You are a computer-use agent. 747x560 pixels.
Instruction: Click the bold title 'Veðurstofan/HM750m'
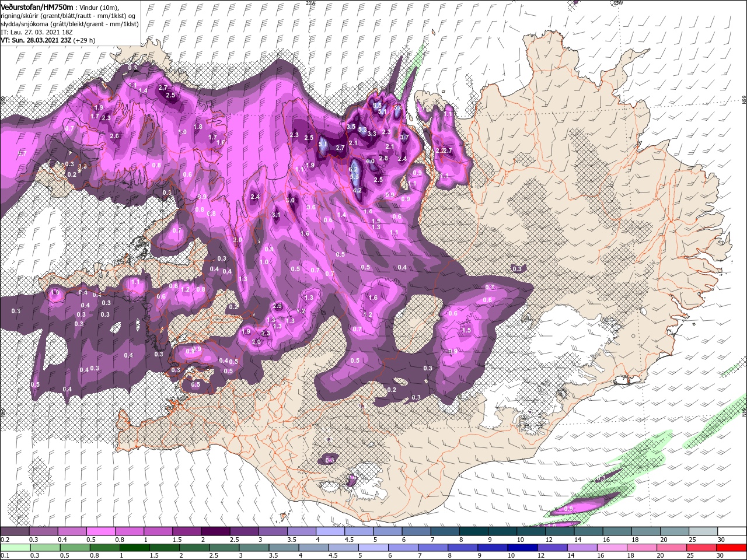click(37, 7)
